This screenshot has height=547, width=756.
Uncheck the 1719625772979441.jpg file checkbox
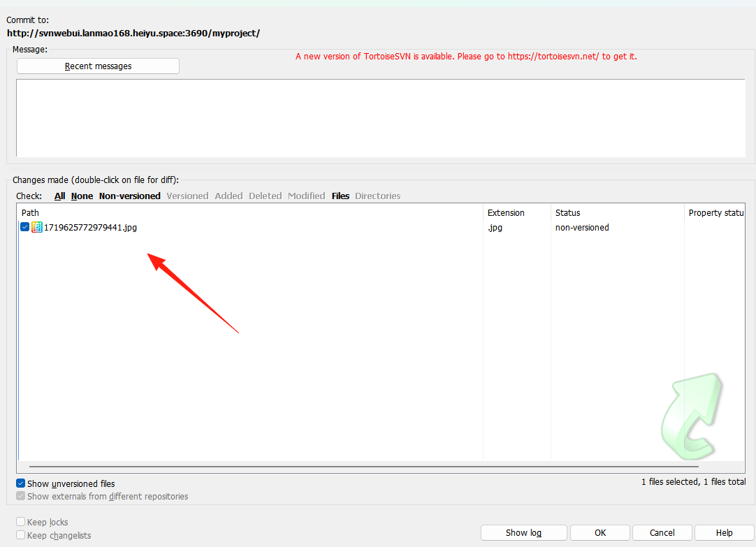click(x=25, y=227)
